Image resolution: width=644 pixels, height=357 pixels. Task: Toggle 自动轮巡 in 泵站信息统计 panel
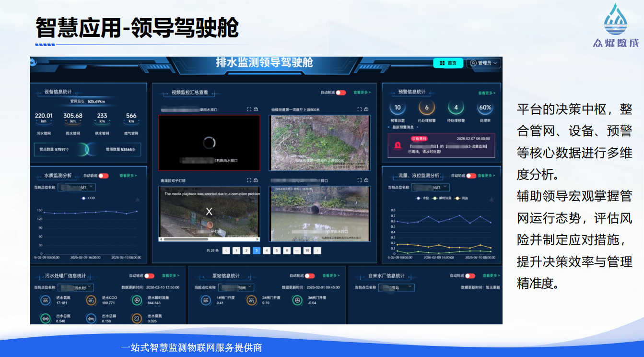310,276
